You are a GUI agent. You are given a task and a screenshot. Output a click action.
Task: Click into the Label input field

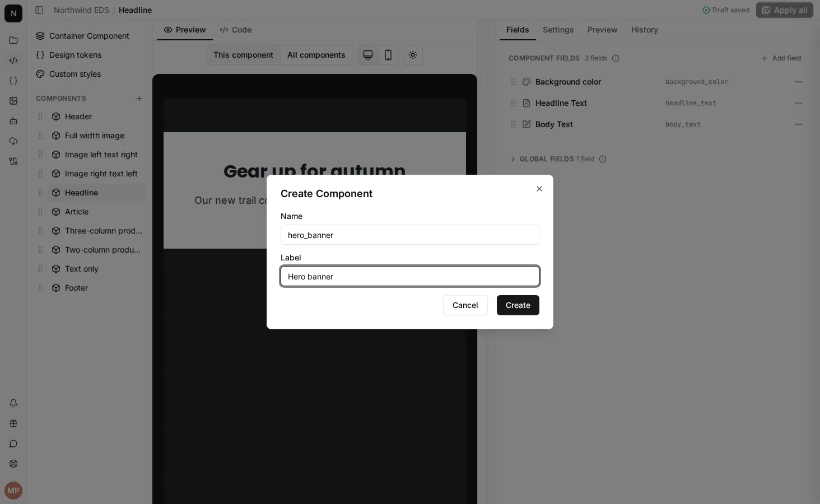410,276
